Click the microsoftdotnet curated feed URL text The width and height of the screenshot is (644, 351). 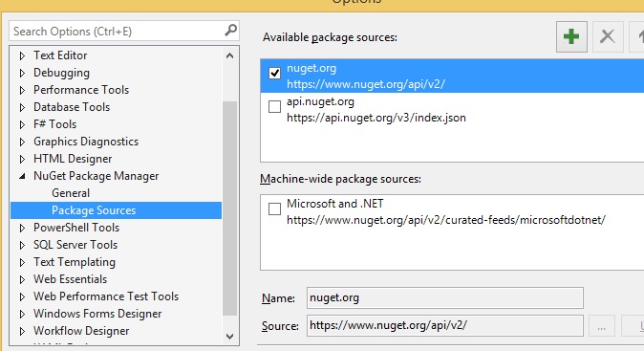[446, 220]
